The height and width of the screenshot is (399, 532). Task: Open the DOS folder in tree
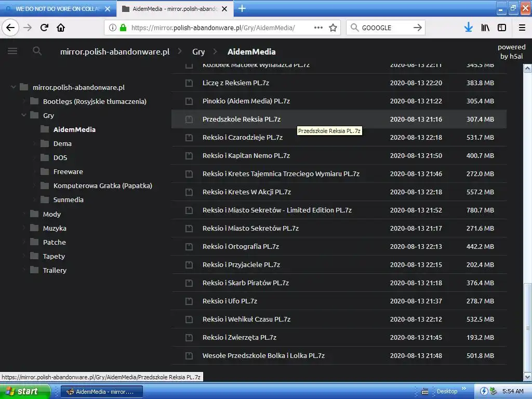point(60,157)
